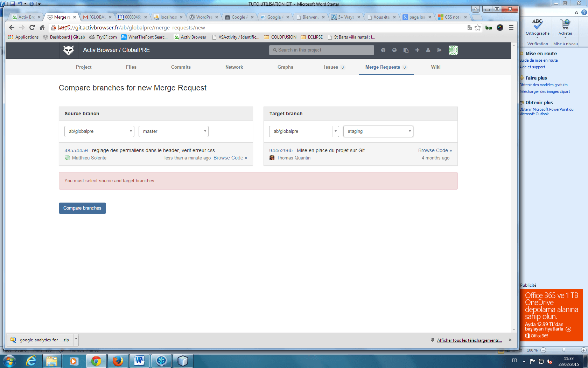Open profile settings user icon
Viewport: 588px width, 368px height.
(428, 50)
